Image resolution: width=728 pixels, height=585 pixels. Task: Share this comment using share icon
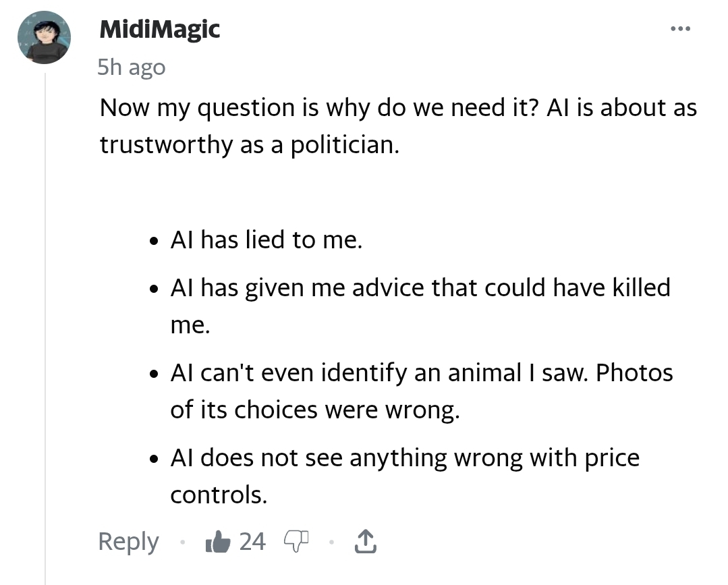pyautogui.click(x=364, y=540)
